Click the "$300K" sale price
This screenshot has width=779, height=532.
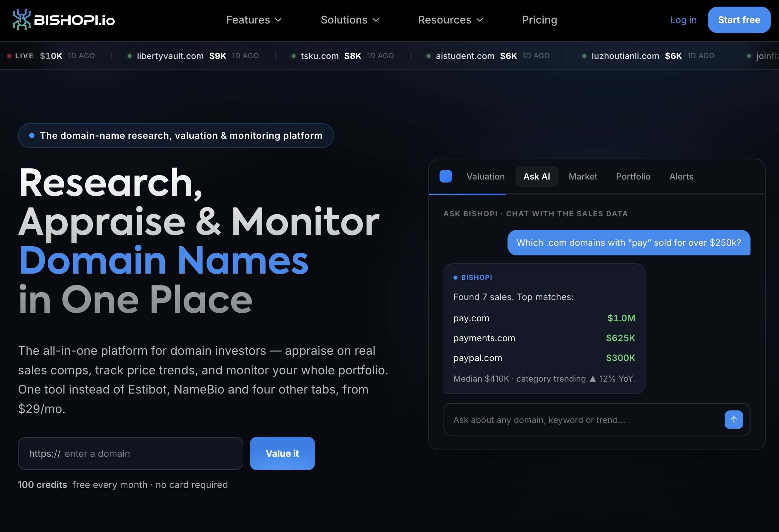(x=621, y=357)
